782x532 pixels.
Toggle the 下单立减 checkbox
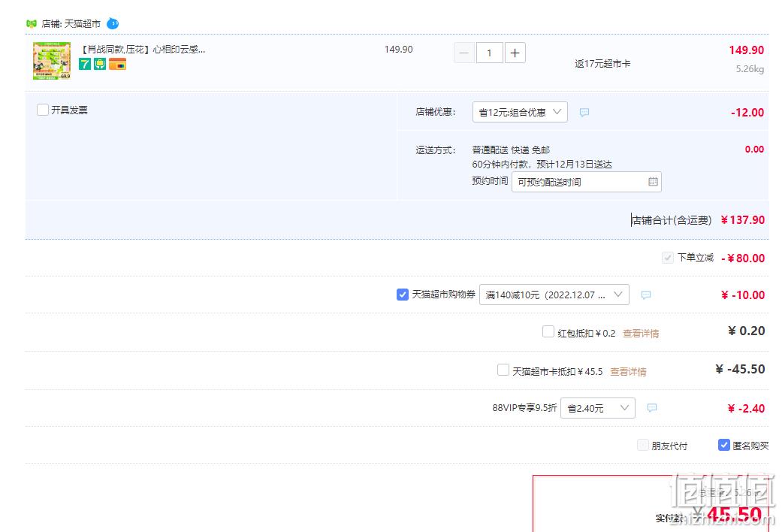coord(667,258)
